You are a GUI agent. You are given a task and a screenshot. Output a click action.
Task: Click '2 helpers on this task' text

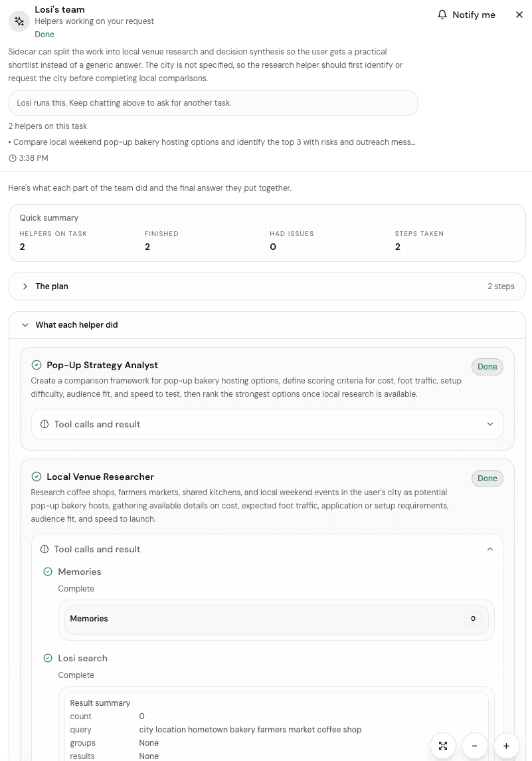(x=48, y=126)
